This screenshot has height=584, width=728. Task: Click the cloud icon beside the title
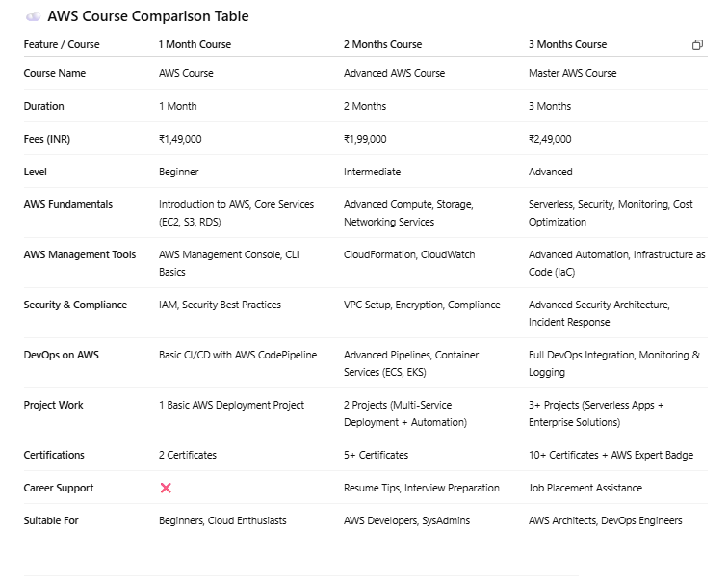coord(33,16)
